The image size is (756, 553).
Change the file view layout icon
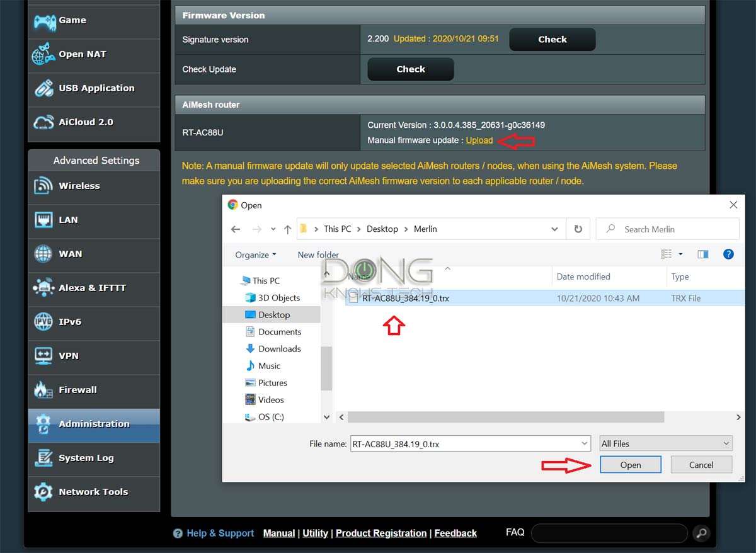(x=666, y=254)
